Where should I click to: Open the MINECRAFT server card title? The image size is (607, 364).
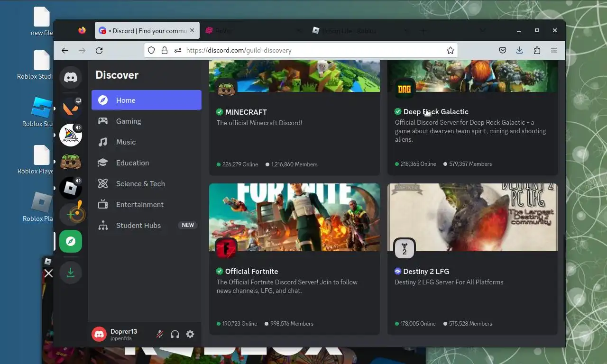point(246,112)
